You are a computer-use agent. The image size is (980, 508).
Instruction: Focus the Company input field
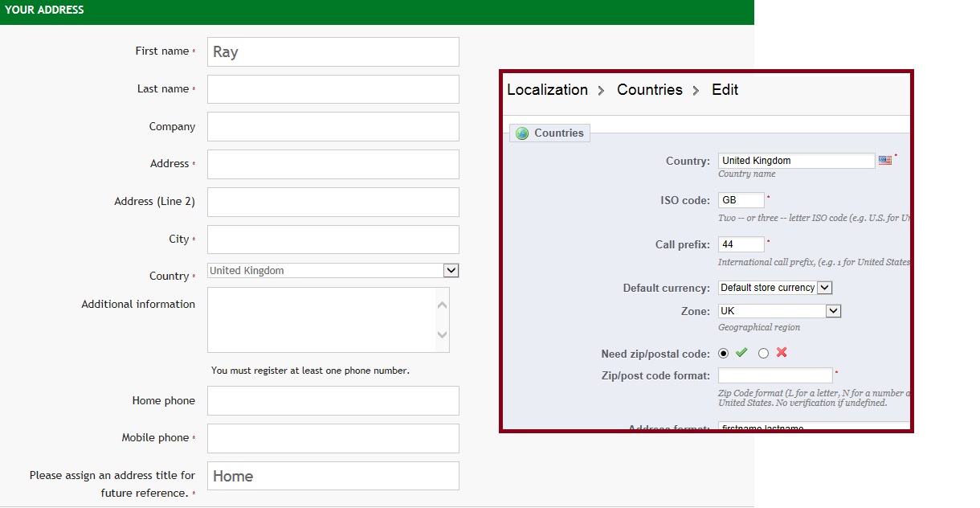(x=333, y=127)
